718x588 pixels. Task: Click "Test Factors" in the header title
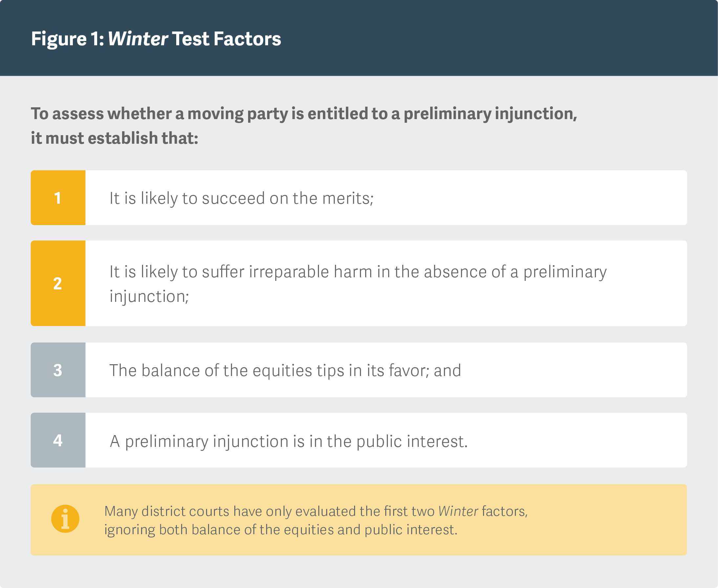coord(226,39)
